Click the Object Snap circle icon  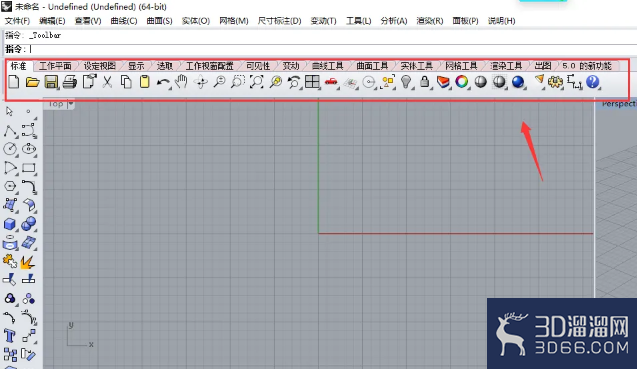369,82
